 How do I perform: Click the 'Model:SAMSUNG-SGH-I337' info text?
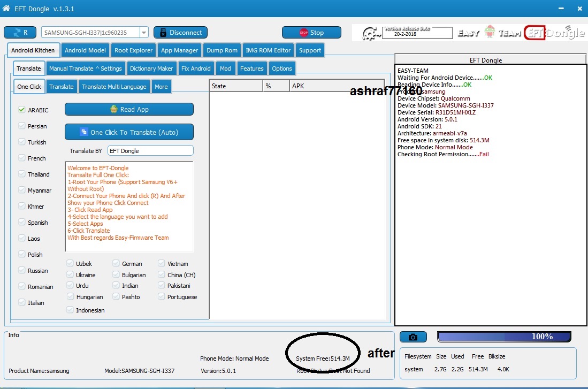point(139,371)
